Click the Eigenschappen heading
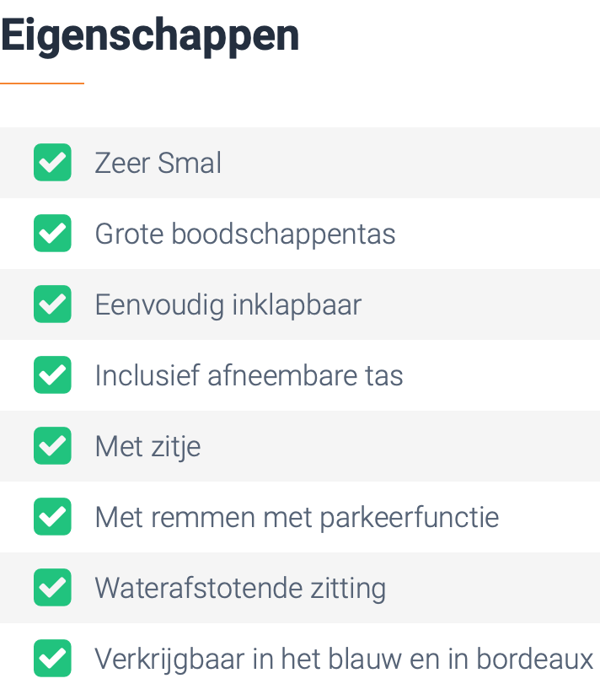The image size is (600, 700). [150, 36]
